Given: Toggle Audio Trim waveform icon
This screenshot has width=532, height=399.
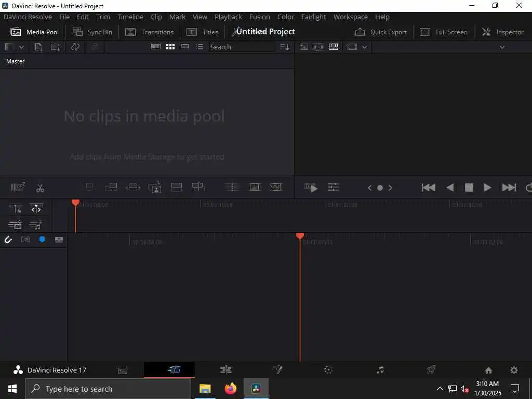Looking at the screenshot, I should (x=25, y=240).
